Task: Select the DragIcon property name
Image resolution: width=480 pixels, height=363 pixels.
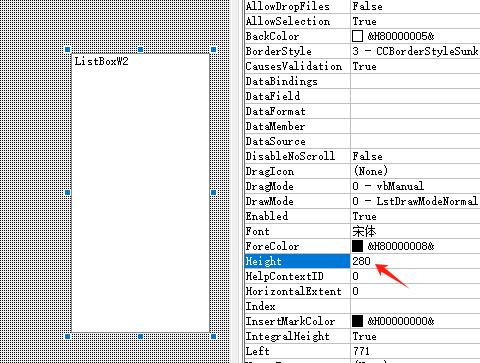Action: (x=270, y=171)
